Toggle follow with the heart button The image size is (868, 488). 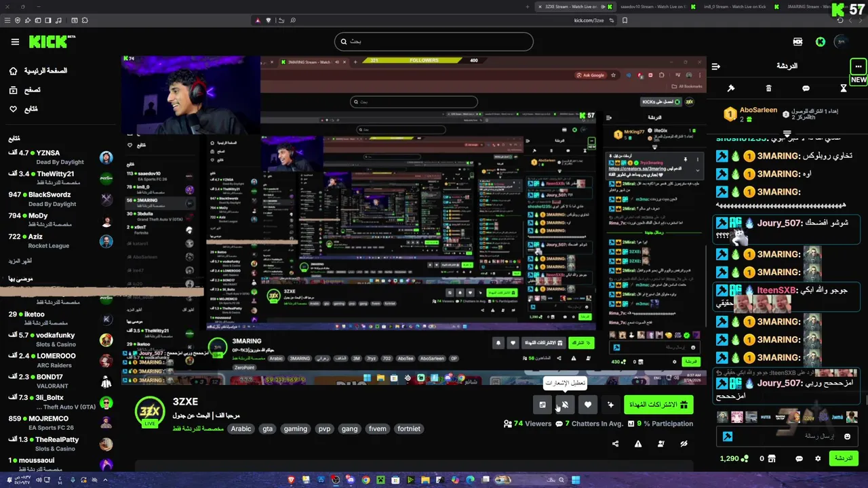tap(588, 405)
